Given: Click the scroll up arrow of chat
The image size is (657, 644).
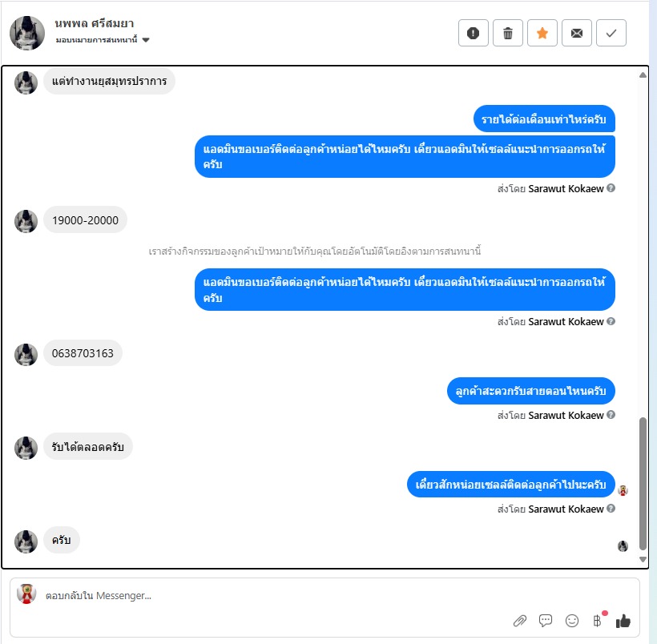Looking at the screenshot, I should [x=643, y=75].
